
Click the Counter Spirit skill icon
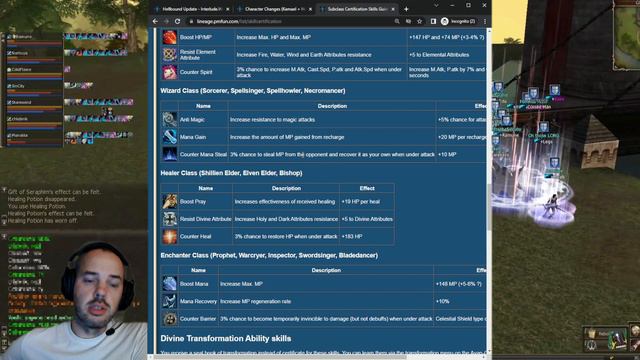pos(170,72)
